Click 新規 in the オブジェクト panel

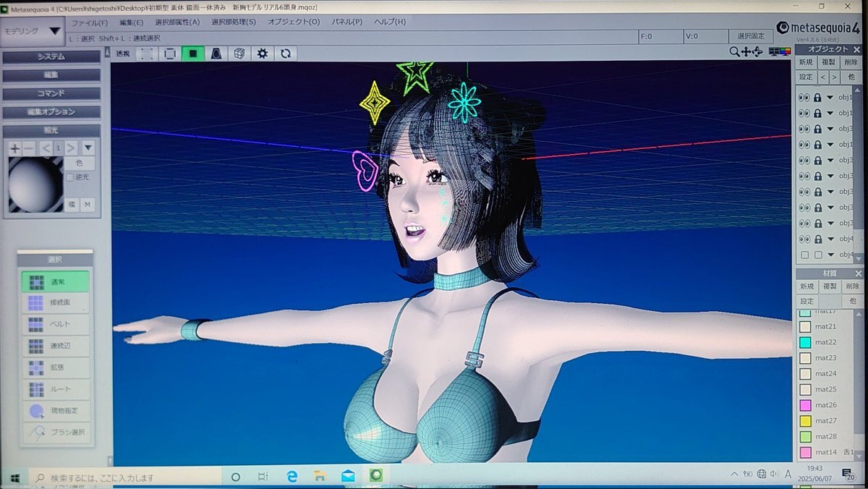(x=807, y=62)
